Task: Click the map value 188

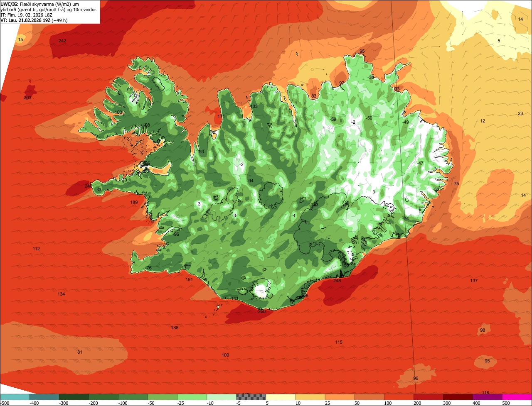Action: pos(175,328)
